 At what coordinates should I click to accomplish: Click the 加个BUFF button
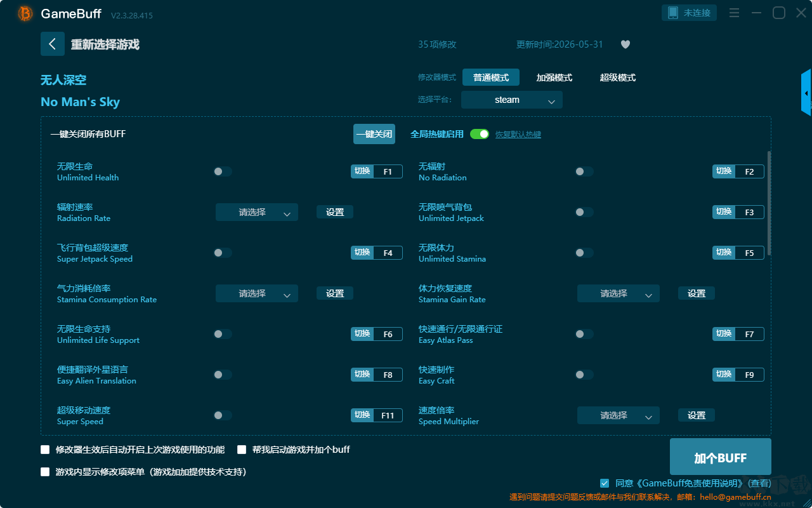tap(721, 457)
